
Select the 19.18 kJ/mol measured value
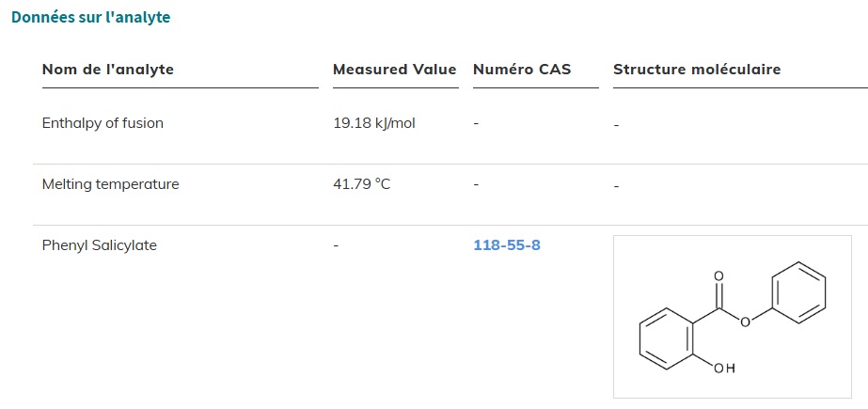pos(374,123)
